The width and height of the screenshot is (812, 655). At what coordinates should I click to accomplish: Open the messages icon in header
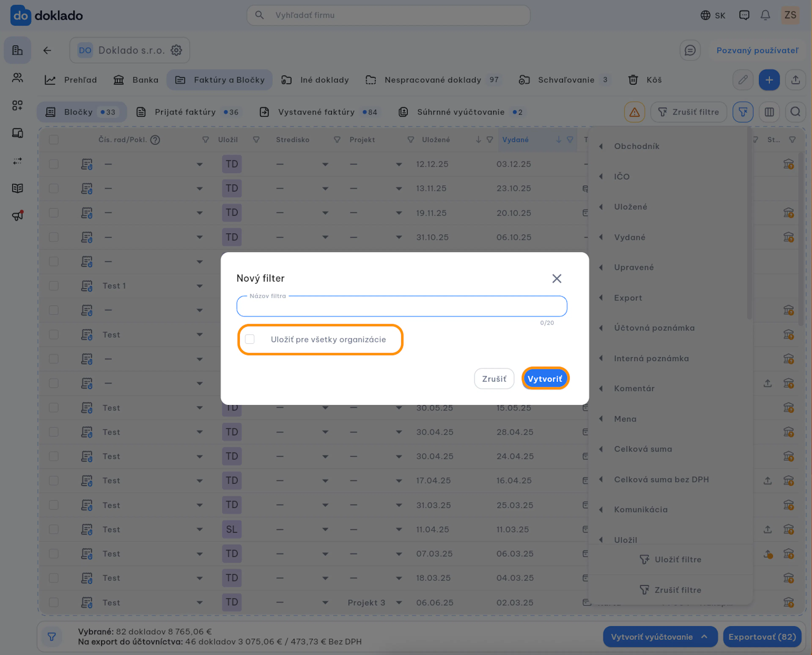pos(744,15)
